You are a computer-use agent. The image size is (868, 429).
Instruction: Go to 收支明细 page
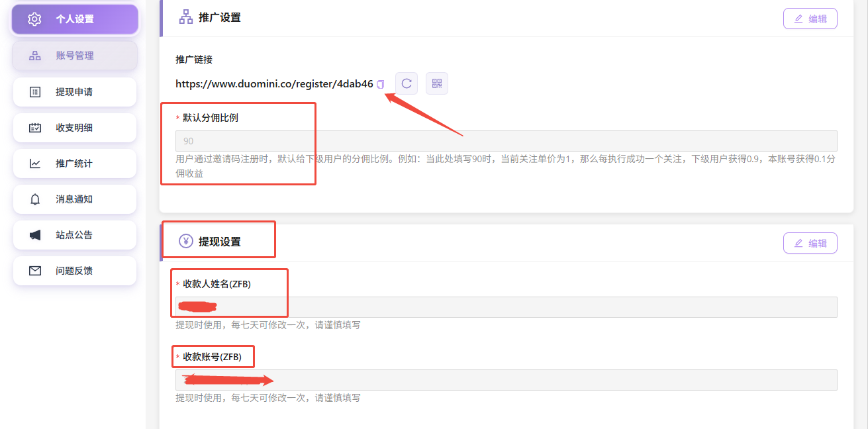pos(75,128)
